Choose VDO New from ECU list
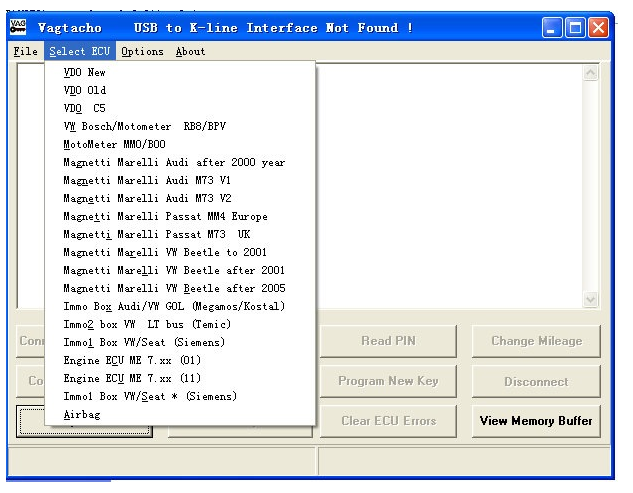The image size is (633, 493). (x=84, y=73)
